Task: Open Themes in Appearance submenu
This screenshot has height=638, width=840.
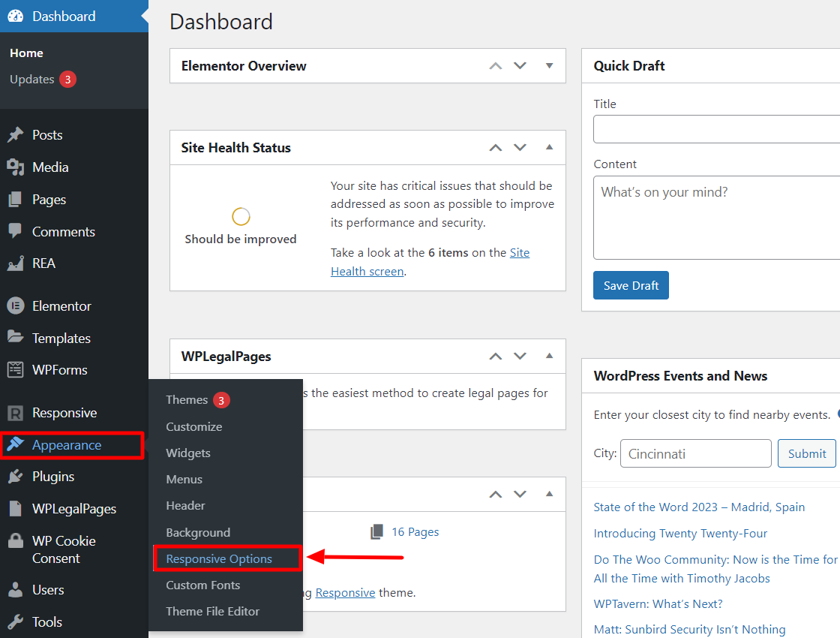Action: tap(187, 400)
